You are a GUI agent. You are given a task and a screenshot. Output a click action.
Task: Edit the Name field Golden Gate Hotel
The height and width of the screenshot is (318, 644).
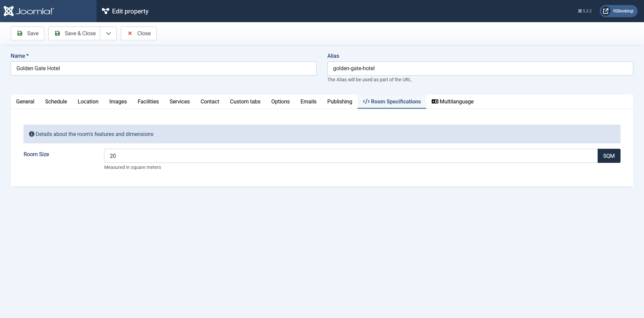click(164, 69)
